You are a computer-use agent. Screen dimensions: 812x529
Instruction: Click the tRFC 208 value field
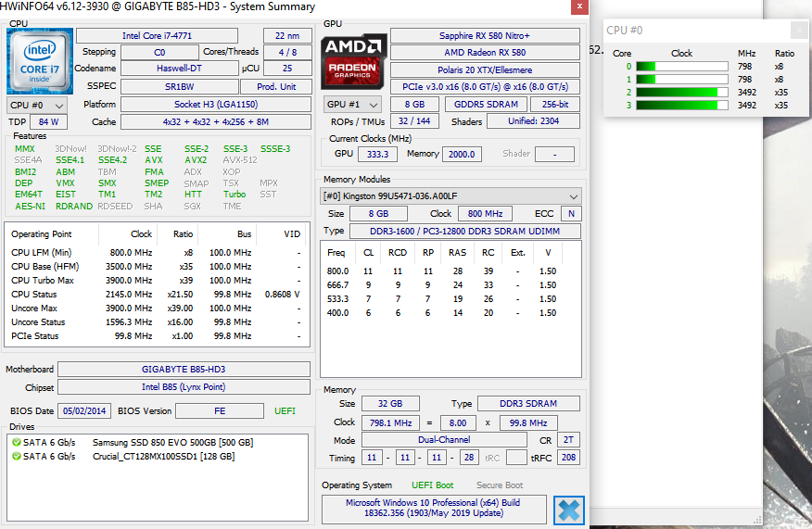[568, 458]
